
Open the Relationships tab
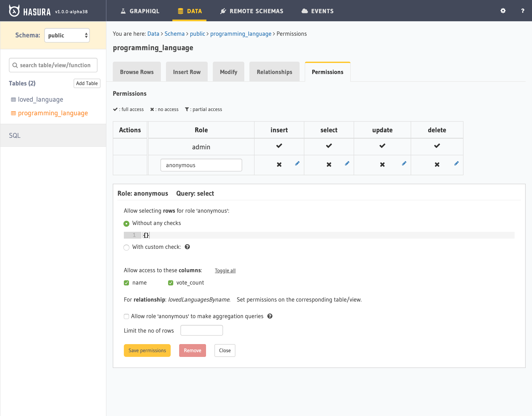274,72
